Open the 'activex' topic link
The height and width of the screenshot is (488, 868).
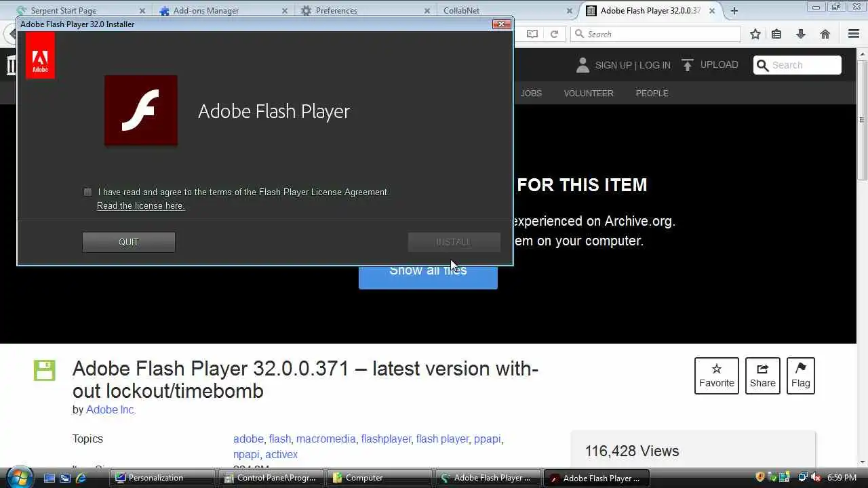[281, 455]
